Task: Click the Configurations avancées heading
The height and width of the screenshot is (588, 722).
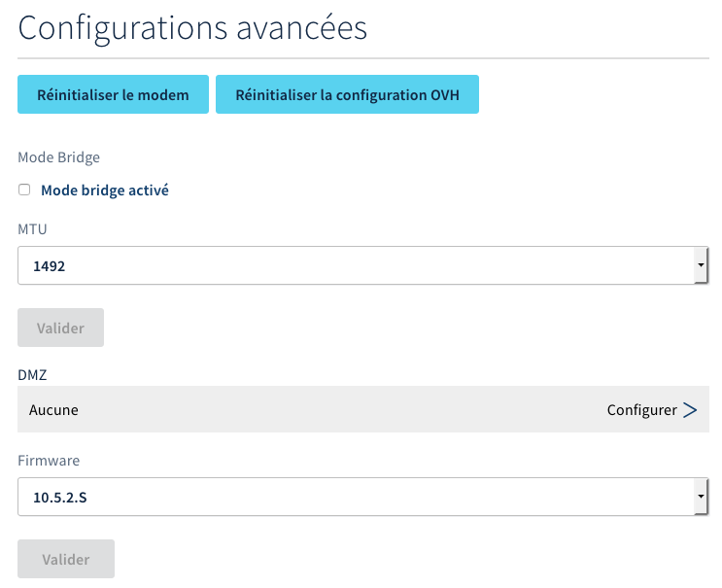Action: (x=192, y=27)
